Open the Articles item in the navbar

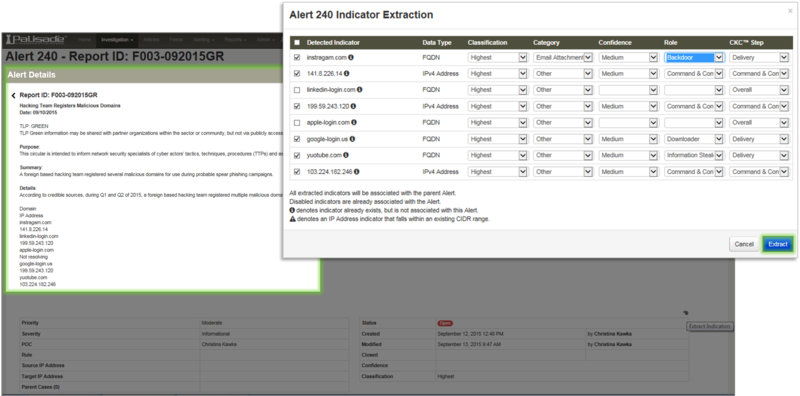click(152, 39)
